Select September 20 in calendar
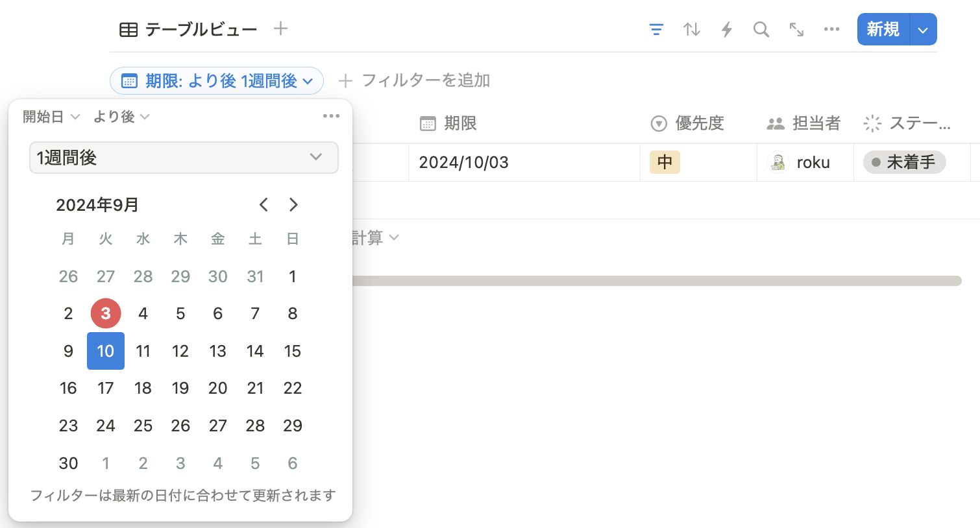This screenshot has width=980, height=528. [x=218, y=388]
